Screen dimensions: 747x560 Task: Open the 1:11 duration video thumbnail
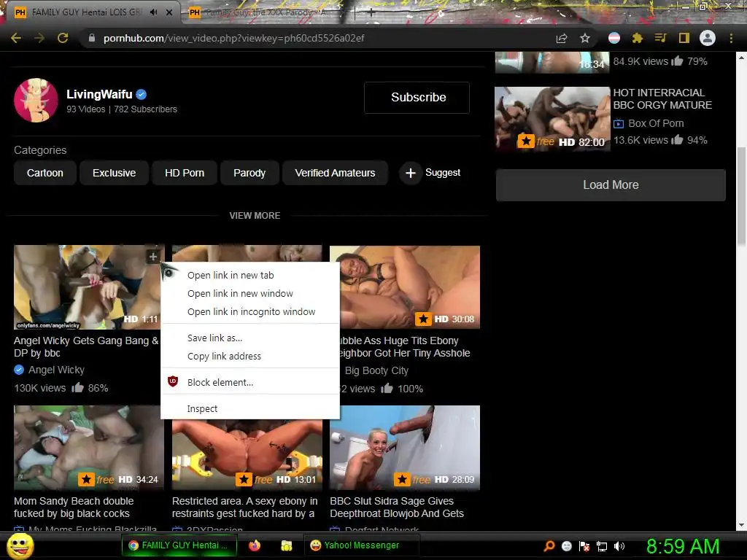click(88, 287)
